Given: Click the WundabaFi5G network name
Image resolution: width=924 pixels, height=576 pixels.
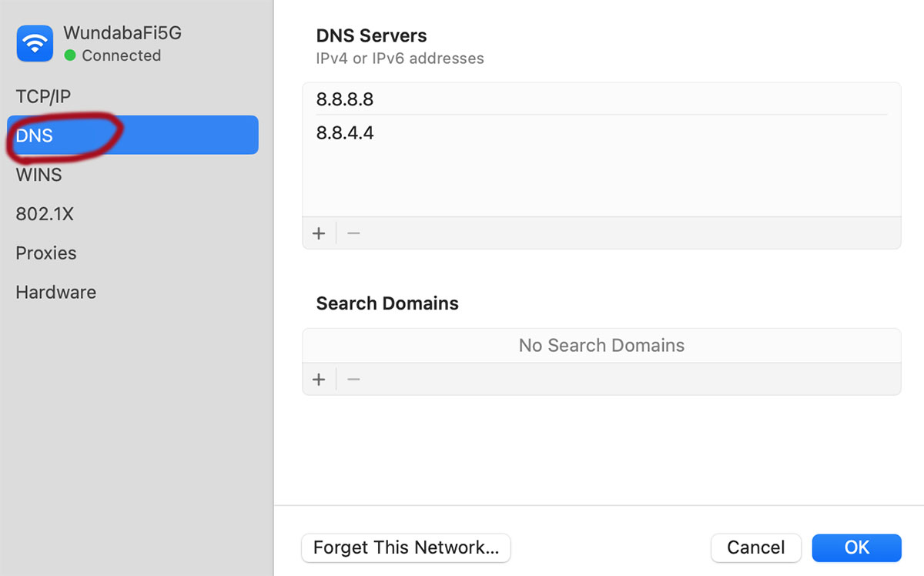Looking at the screenshot, I should point(122,32).
